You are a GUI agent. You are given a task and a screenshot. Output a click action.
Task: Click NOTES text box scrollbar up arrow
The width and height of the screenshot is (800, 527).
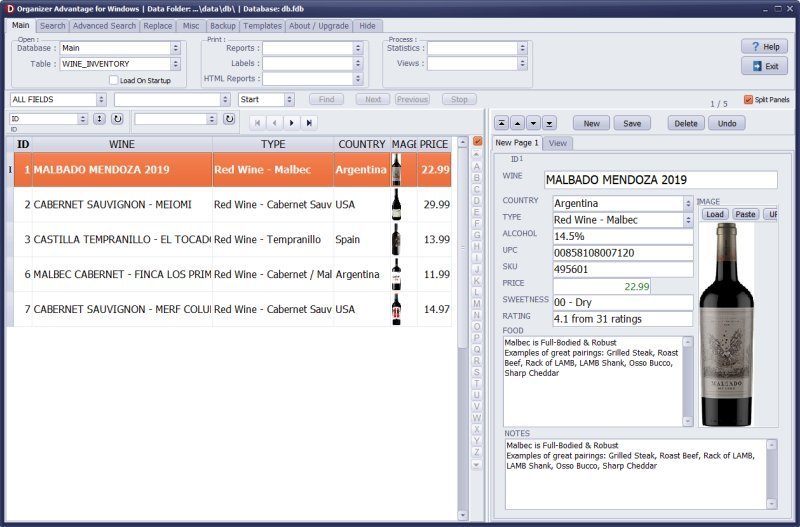[771, 445]
